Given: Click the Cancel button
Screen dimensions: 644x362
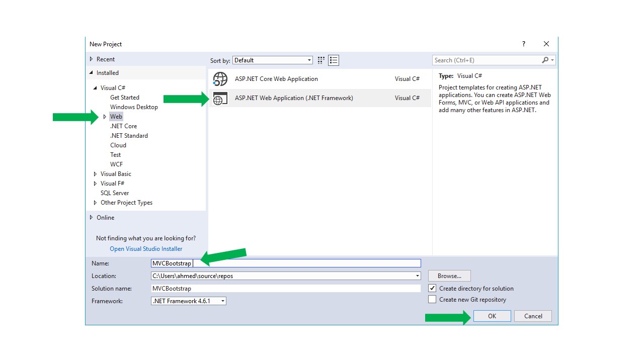Looking at the screenshot, I should point(533,316).
